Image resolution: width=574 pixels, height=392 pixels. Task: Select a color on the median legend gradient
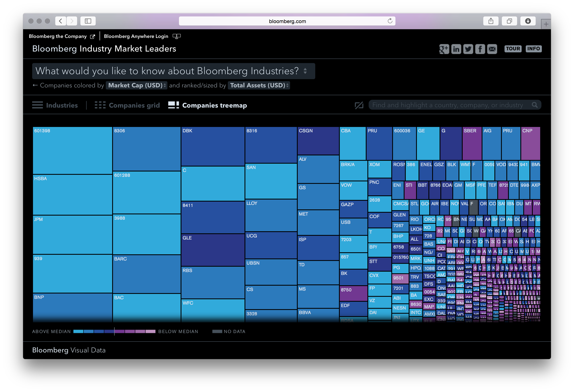[114, 331]
